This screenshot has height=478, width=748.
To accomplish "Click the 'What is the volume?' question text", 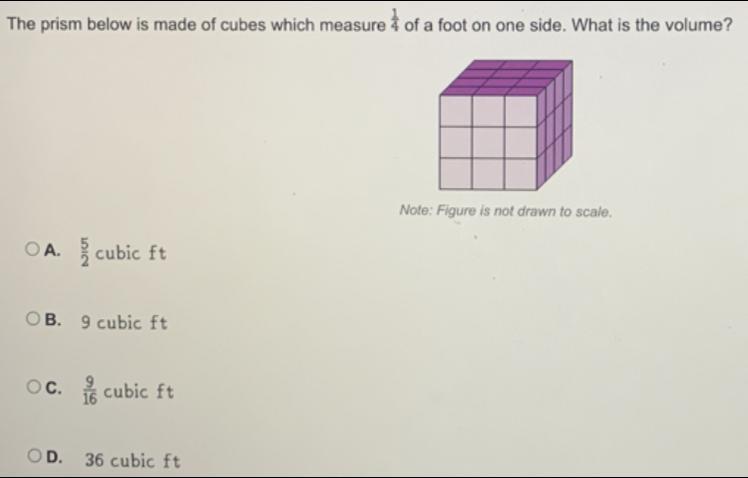I will click(x=652, y=24).
